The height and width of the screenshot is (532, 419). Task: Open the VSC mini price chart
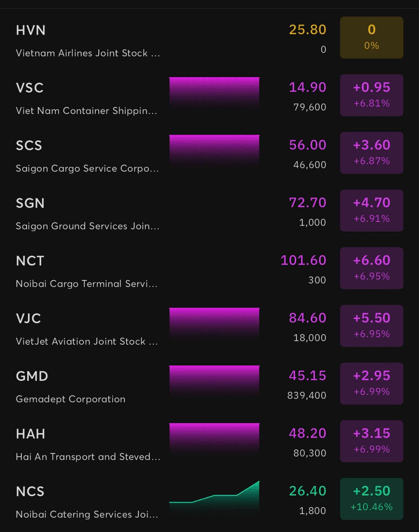point(214,92)
